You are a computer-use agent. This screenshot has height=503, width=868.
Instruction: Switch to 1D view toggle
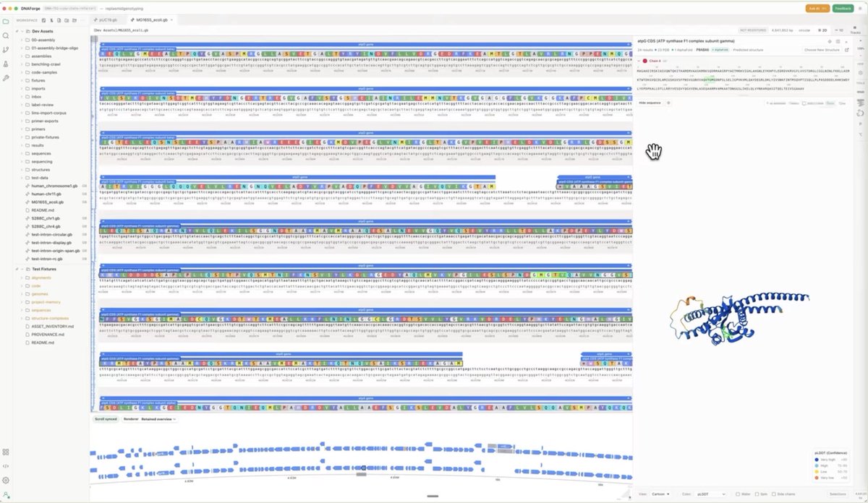click(838, 30)
